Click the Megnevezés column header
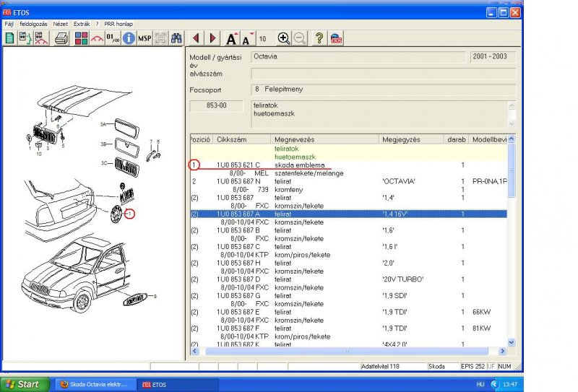The width and height of the screenshot is (578, 392). coord(324,139)
